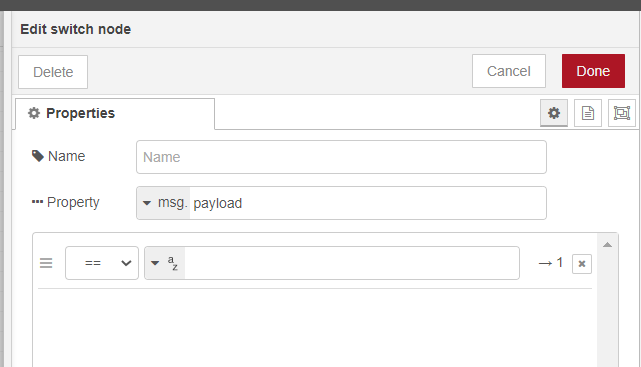
Task: Select the Properties tab
Action: click(114, 113)
